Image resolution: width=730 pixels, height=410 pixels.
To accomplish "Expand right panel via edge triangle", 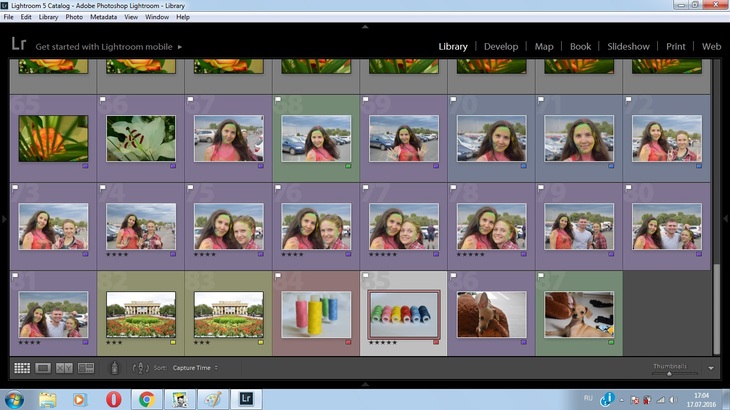I will 725,218.
